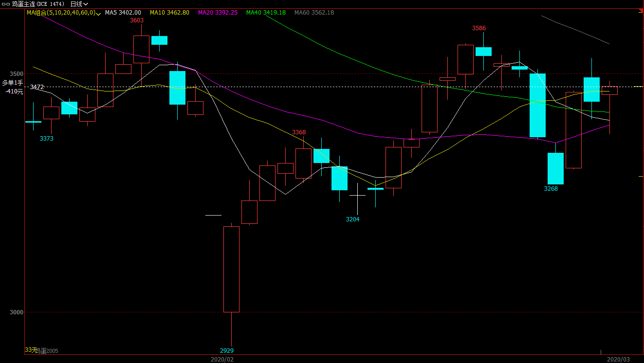Viewport: 644px width, 363px height.
Task: Click the 3586 high price label
Action: (x=479, y=28)
